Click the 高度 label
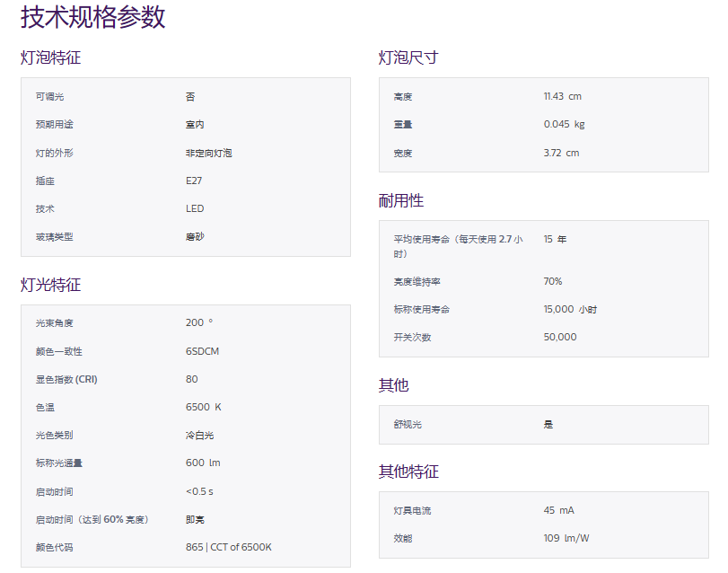This screenshot has width=728, height=573. tap(403, 97)
